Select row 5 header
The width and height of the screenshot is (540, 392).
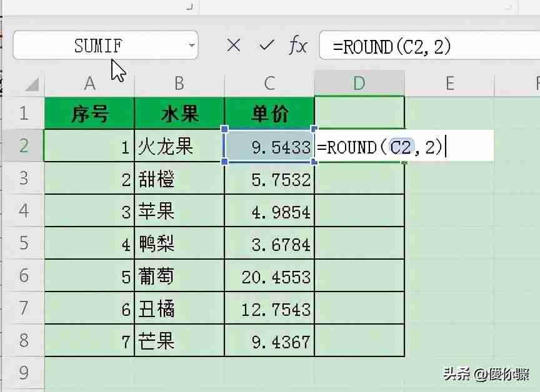coord(23,243)
